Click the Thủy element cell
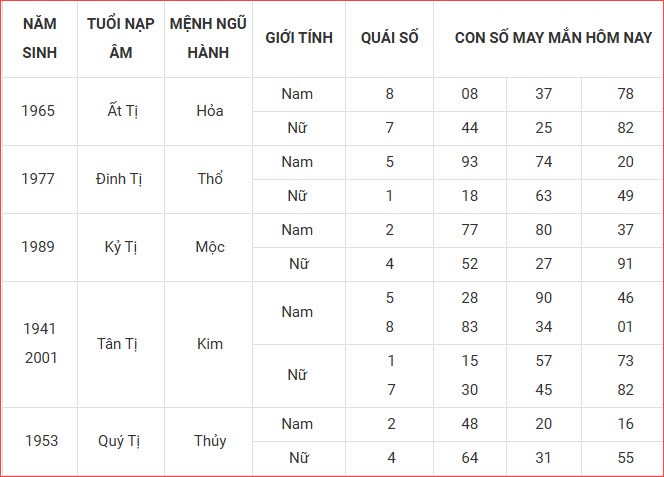This screenshot has width=664, height=477. click(209, 441)
